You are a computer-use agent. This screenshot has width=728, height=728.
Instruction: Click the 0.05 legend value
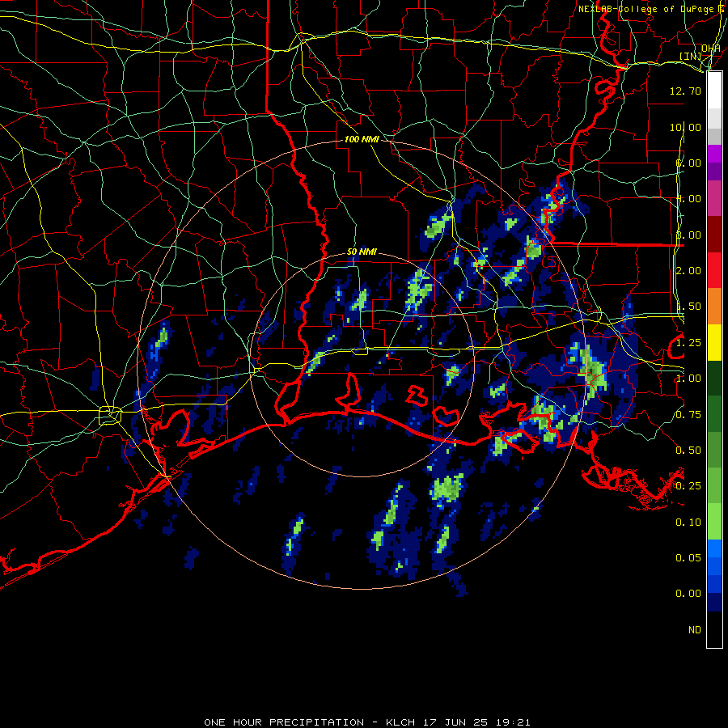pos(688,558)
